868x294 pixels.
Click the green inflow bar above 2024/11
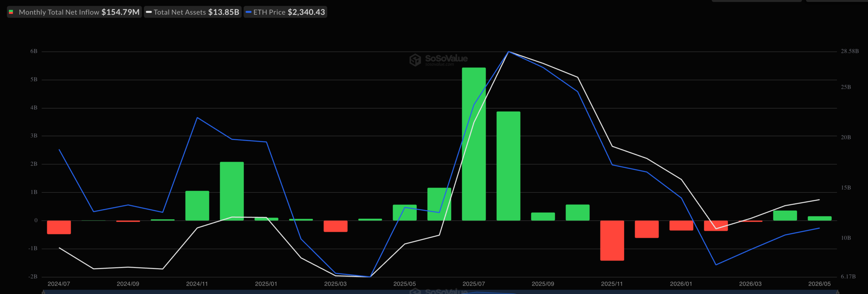tap(197, 206)
